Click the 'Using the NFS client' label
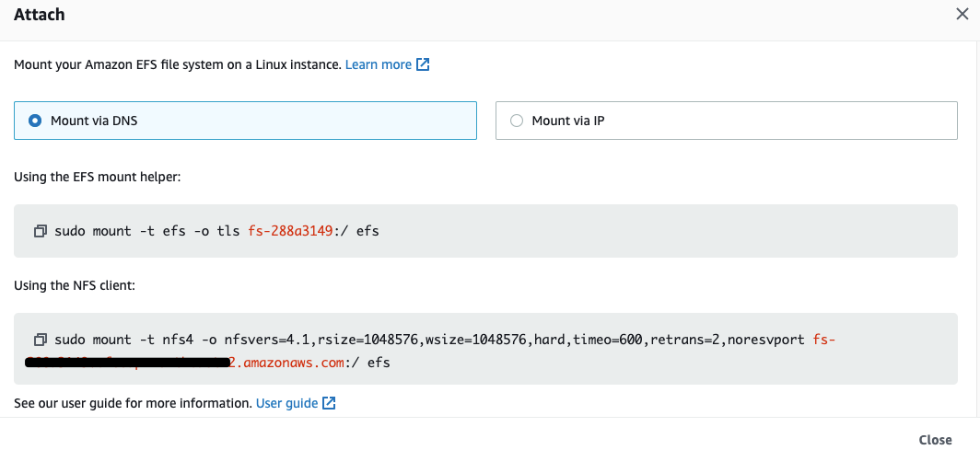The width and height of the screenshot is (980, 450). pos(75,285)
